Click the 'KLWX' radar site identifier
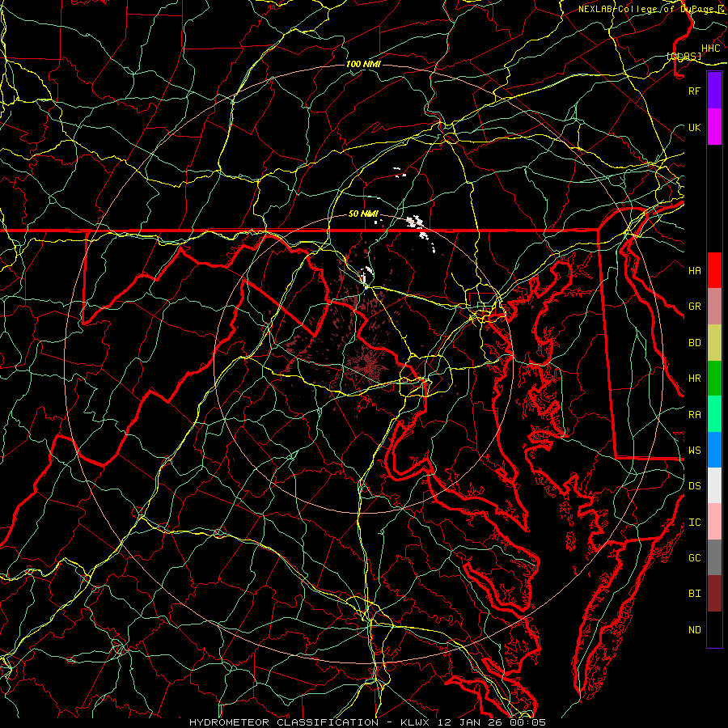 click(x=415, y=722)
